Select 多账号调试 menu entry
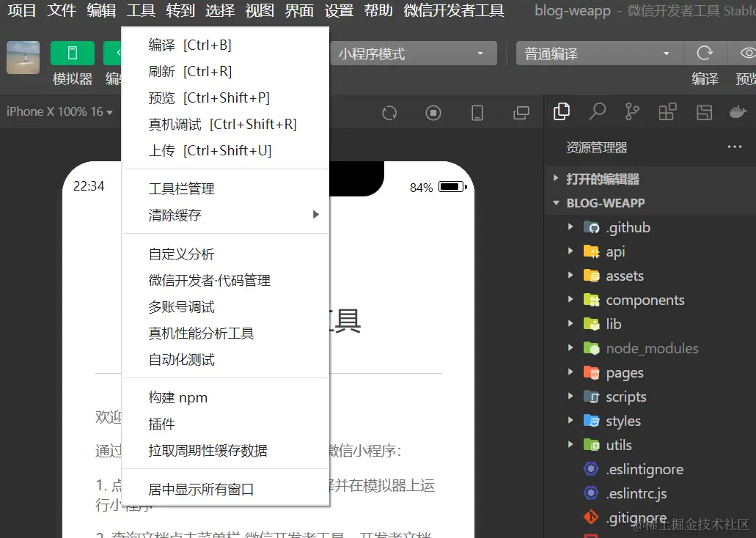 point(225,306)
